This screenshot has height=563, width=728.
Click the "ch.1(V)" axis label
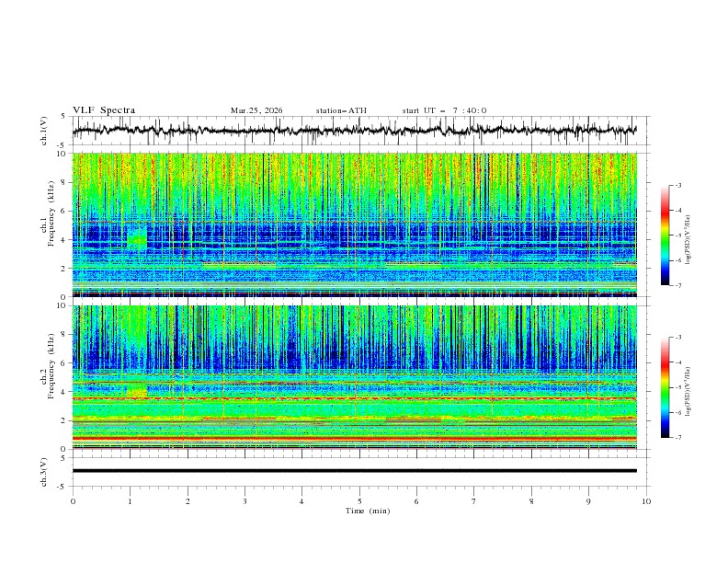(x=44, y=131)
